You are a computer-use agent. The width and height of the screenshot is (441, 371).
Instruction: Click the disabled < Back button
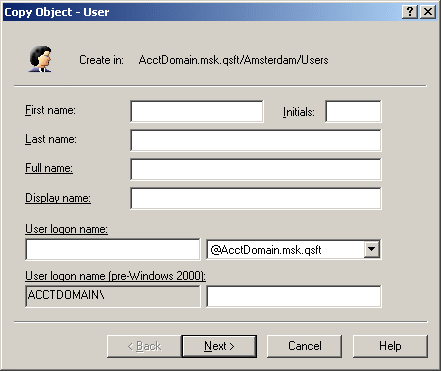coord(144,346)
